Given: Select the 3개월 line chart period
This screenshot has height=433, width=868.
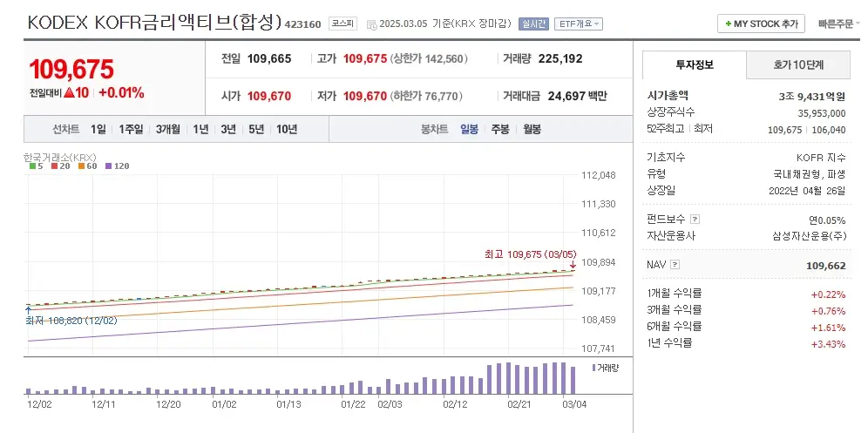Looking at the screenshot, I should pyautogui.click(x=168, y=129).
